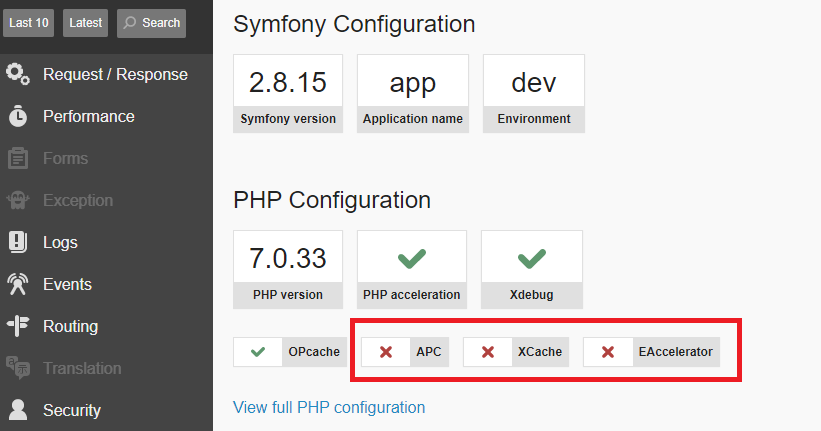Viewport: 821px width, 431px height.
Task: Click the Events antenna icon
Action: click(x=18, y=284)
